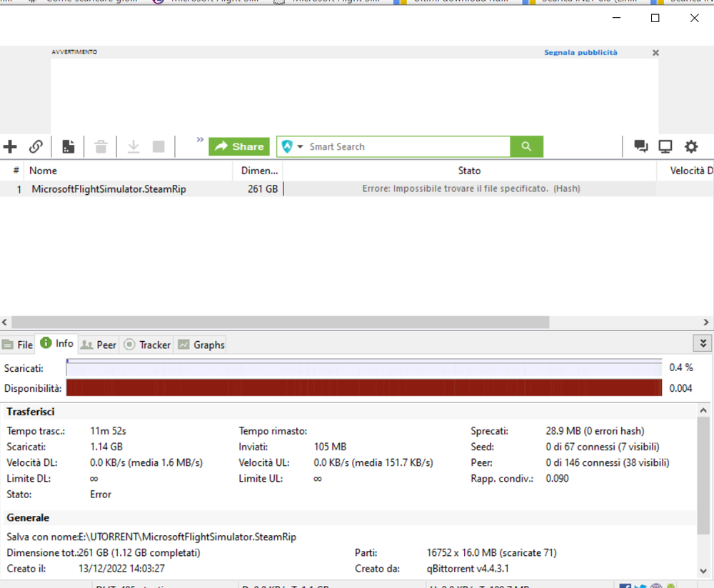The height and width of the screenshot is (588, 714).
Task: Click the Generale section header
Action: 28,518
